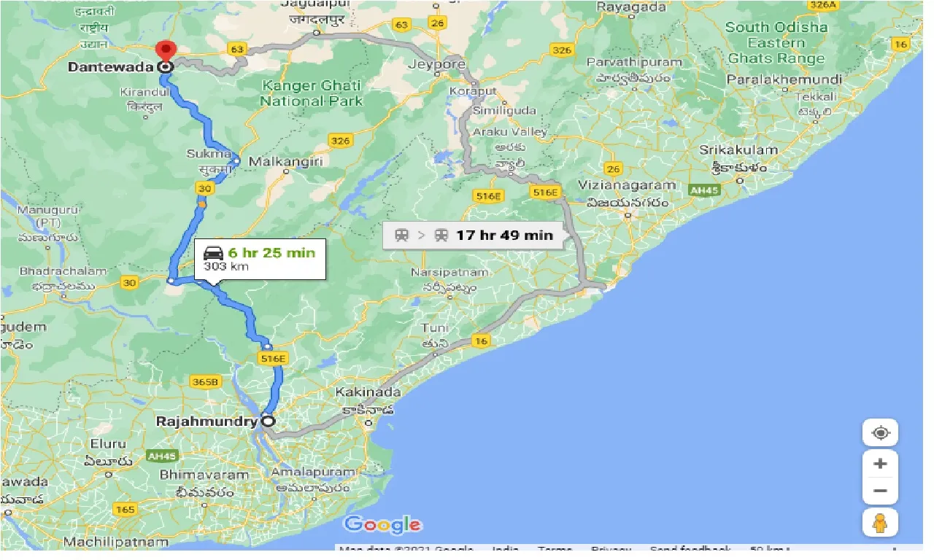Expand the route options with the chevron
This screenshot has width=934, height=560.
pos(421,235)
